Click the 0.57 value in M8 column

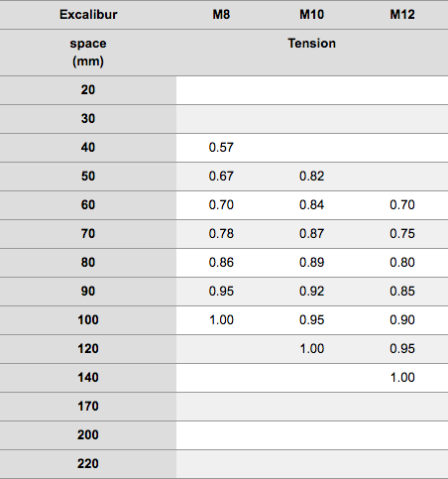221,148
